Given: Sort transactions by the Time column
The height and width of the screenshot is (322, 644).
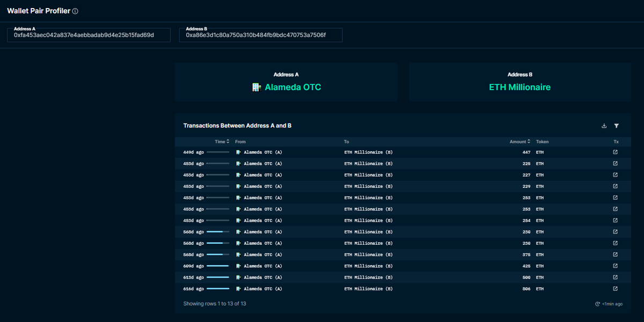Looking at the screenshot, I should point(222,142).
